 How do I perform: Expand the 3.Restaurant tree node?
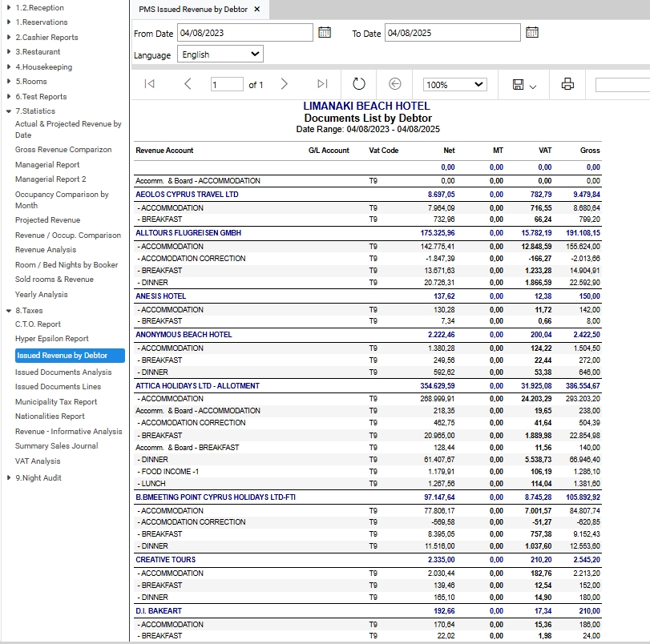click(9, 51)
